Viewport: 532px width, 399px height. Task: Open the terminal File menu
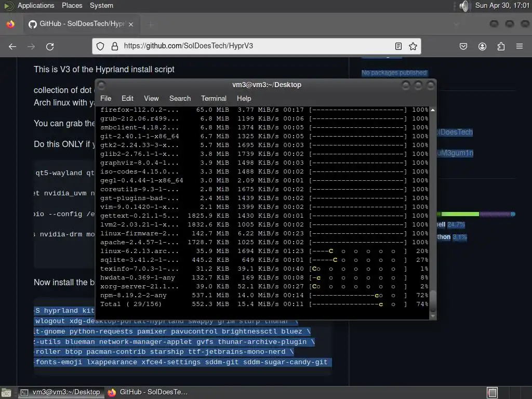click(106, 98)
